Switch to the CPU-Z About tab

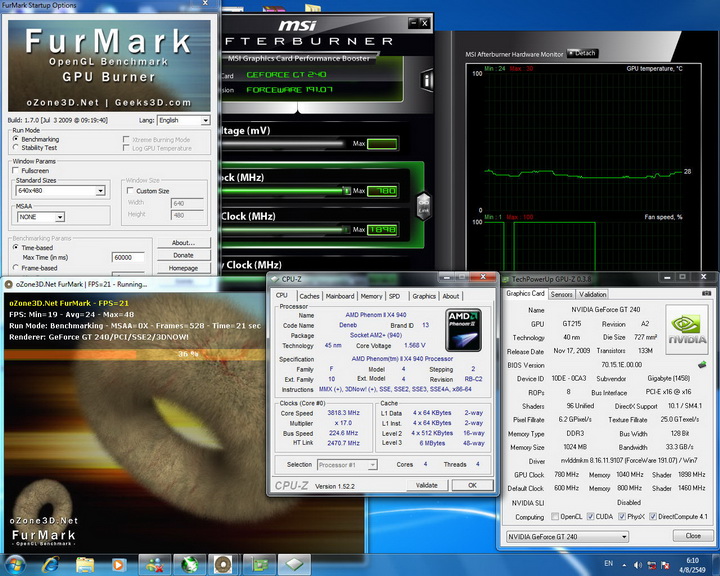450,296
